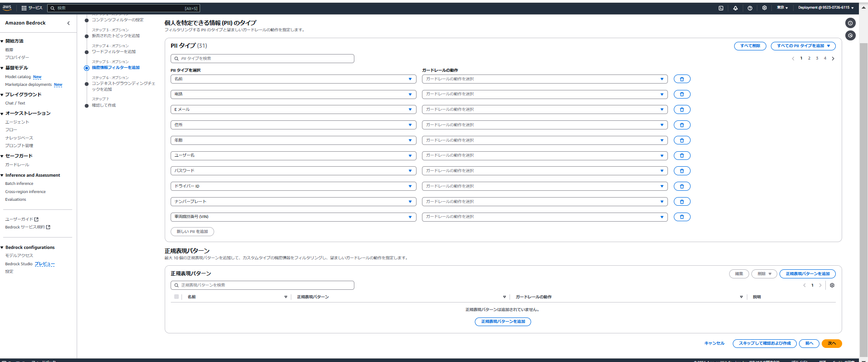
Task: Delete the 名前 PII row
Action: click(682, 79)
